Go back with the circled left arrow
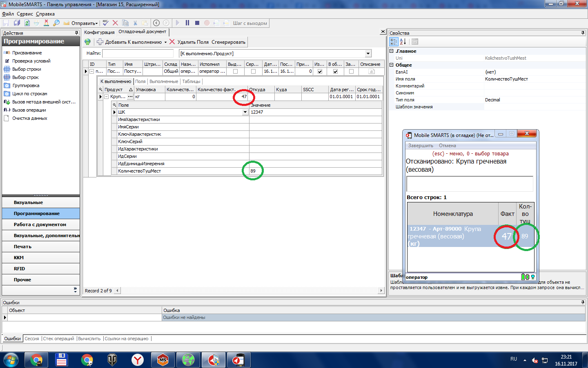This screenshot has width=588, height=368. [x=156, y=23]
